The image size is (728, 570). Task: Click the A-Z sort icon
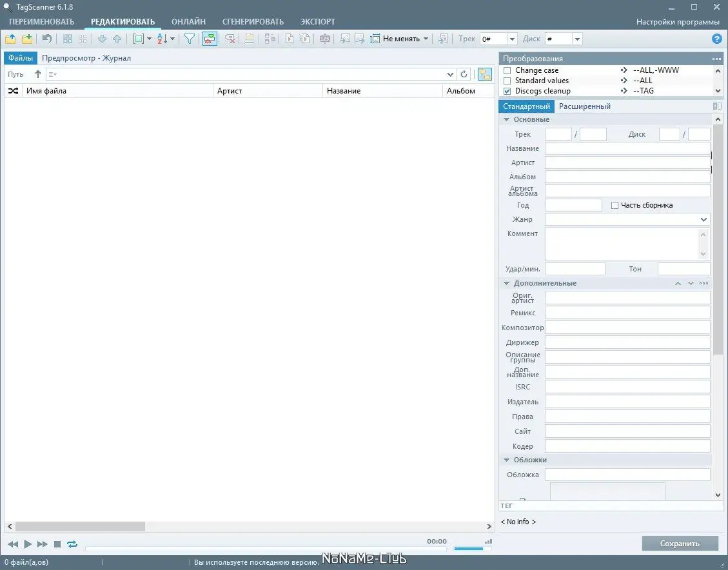click(x=162, y=39)
